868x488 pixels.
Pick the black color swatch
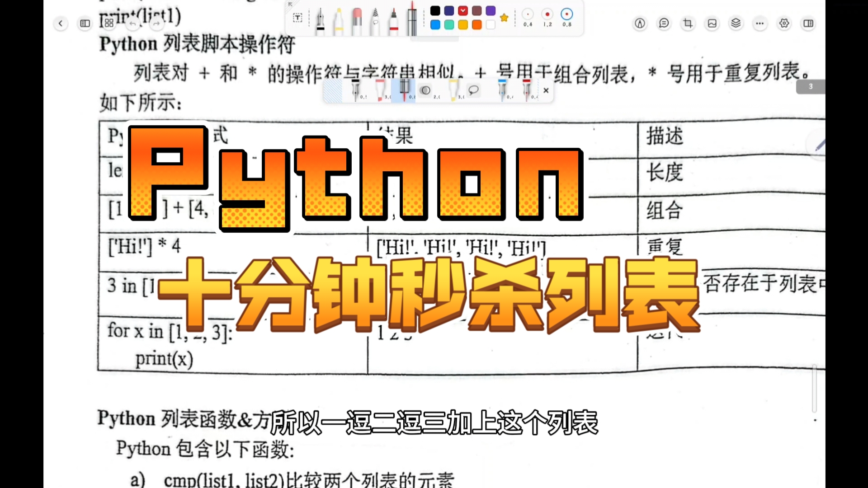click(x=435, y=10)
